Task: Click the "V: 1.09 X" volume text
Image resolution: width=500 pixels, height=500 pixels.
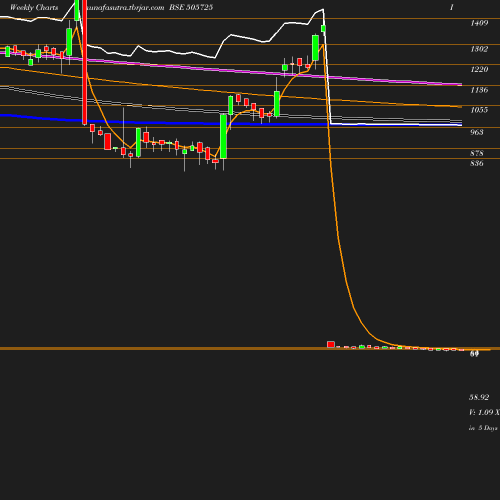Action: point(484,412)
